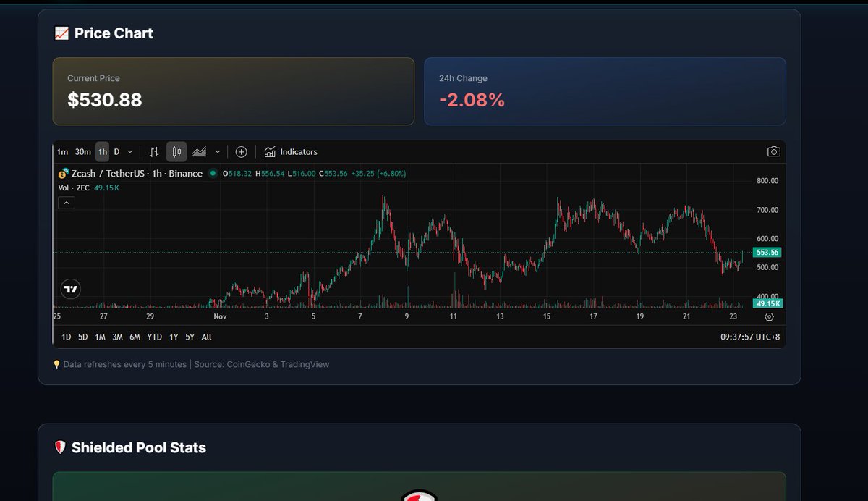Click the chart emoji icon beside Price Chart
This screenshot has height=501, width=868.
tap(61, 33)
